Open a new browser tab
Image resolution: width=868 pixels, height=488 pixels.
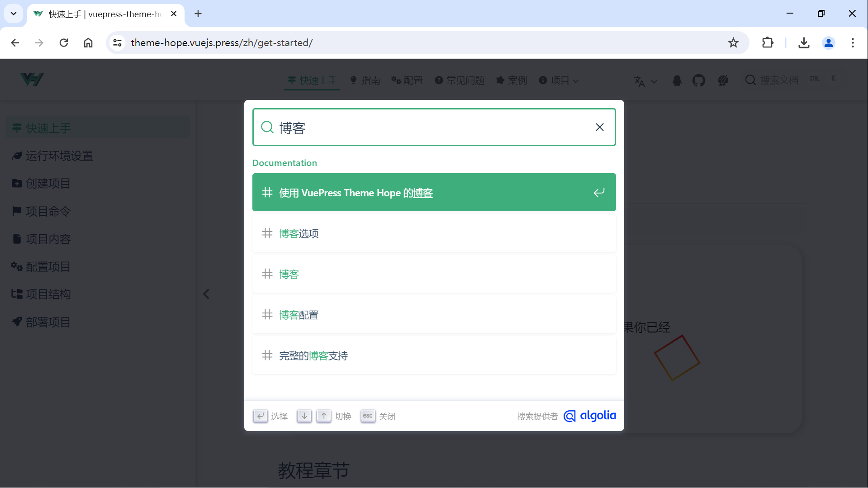click(198, 14)
